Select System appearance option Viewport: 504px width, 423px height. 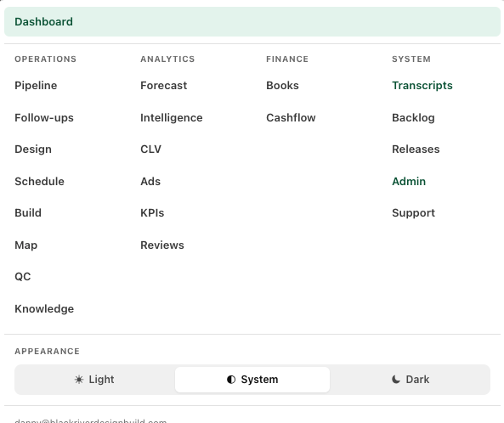point(252,380)
